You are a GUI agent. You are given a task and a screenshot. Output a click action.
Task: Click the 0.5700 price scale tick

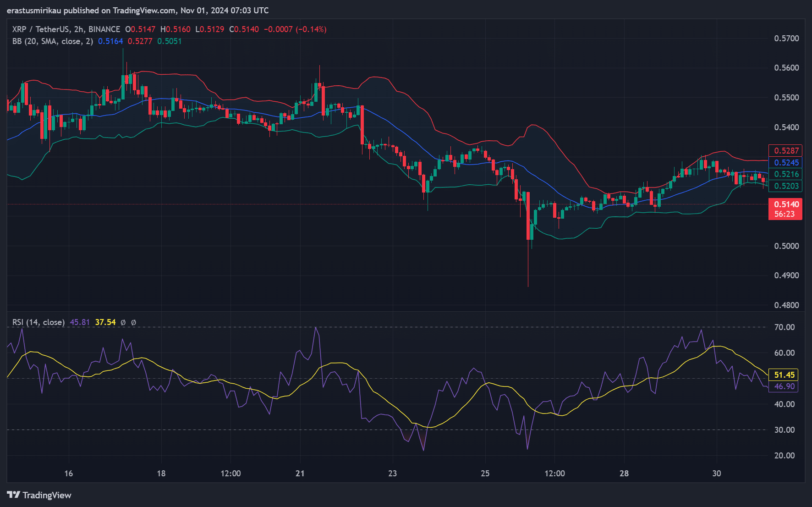tap(786, 39)
